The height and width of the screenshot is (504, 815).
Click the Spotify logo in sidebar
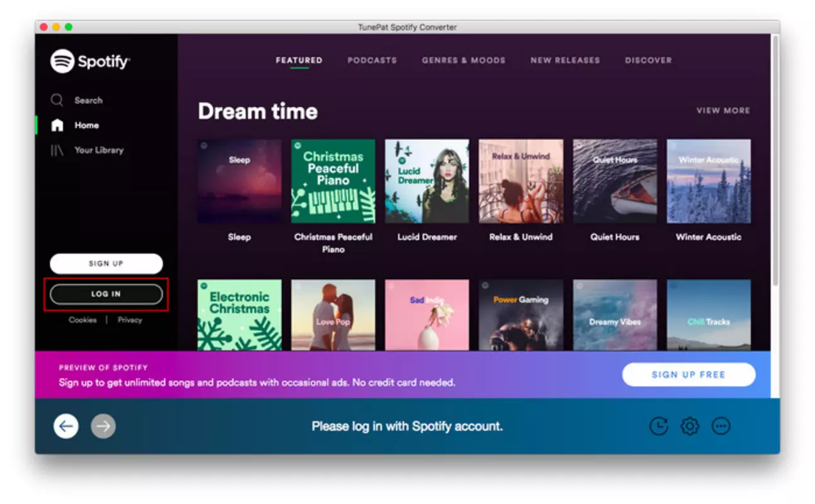[x=90, y=61]
